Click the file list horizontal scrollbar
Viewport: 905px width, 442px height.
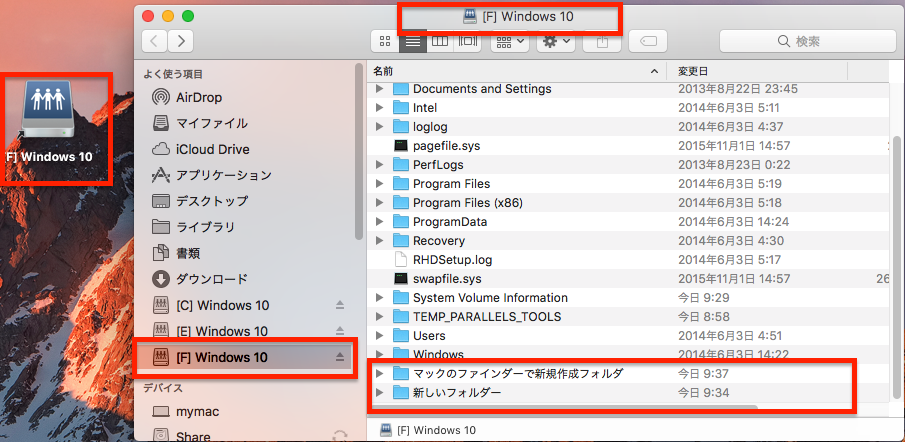pos(564,407)
